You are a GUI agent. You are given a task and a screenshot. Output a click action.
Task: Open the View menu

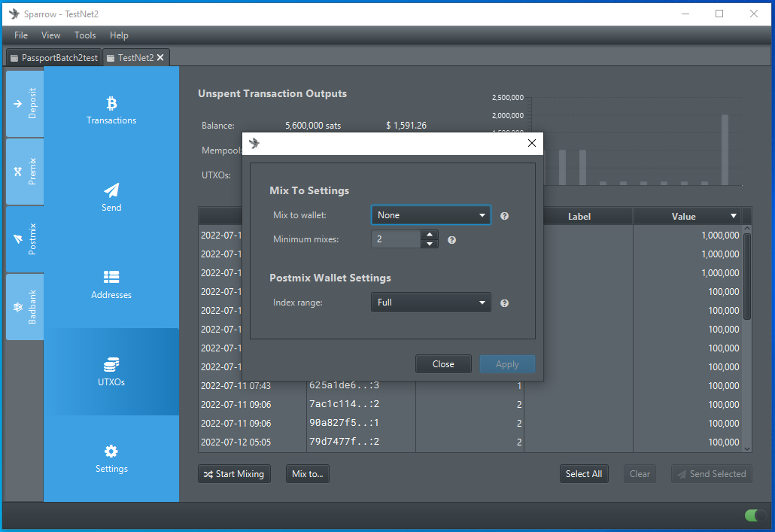click(x=50, y=35)
